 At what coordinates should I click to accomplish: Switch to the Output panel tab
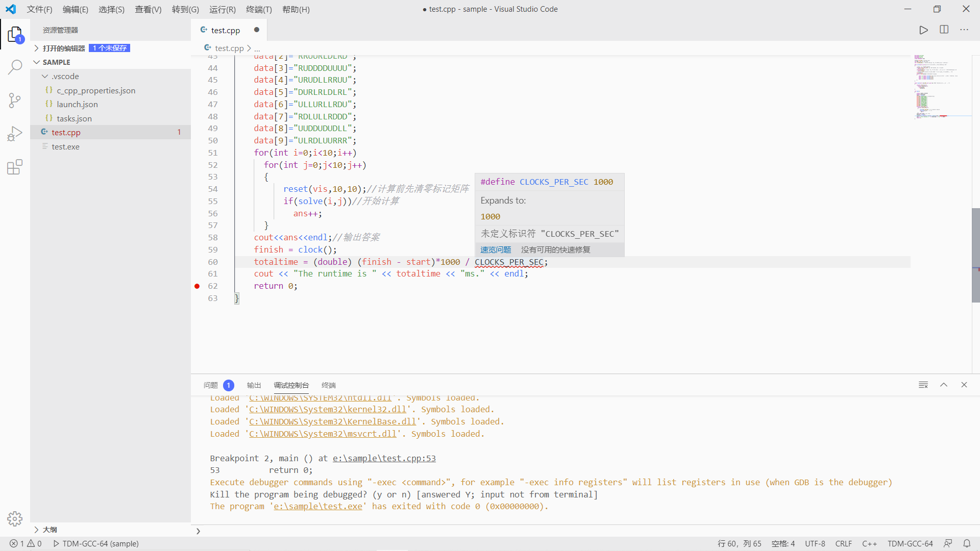(x=254, y=385)
